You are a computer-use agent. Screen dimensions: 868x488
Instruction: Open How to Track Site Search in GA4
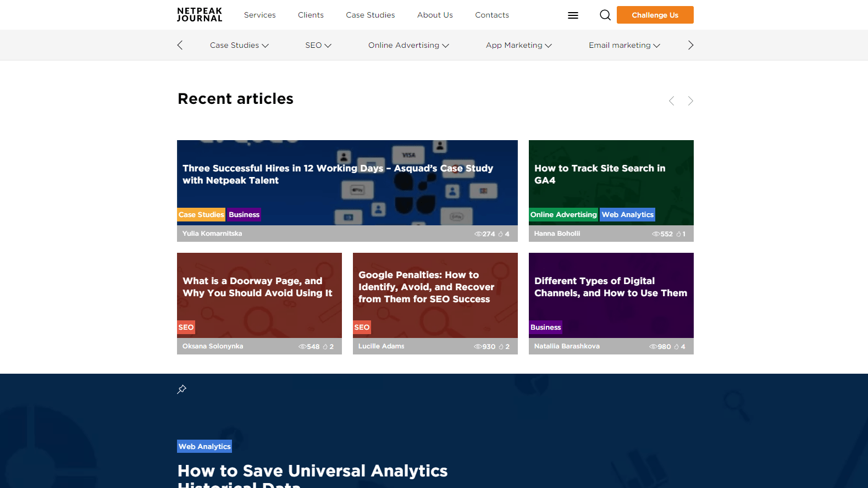[x=600, y=174]
